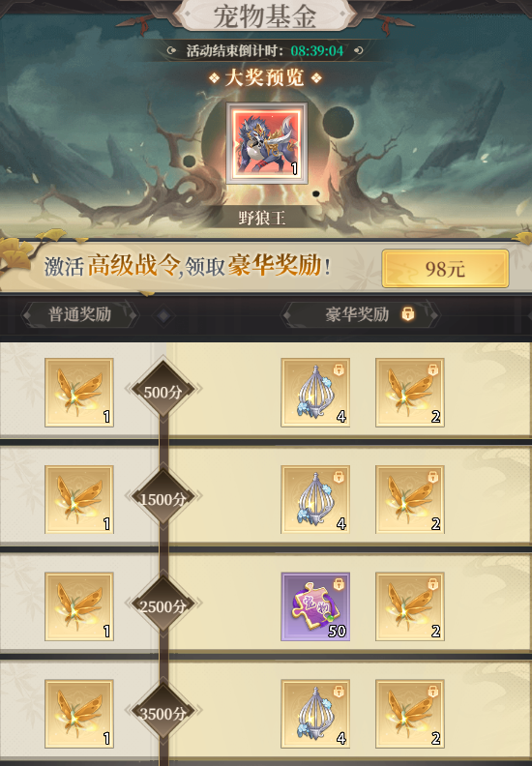Open the purple pet puzzle piece reward

(x=315, y=606)
